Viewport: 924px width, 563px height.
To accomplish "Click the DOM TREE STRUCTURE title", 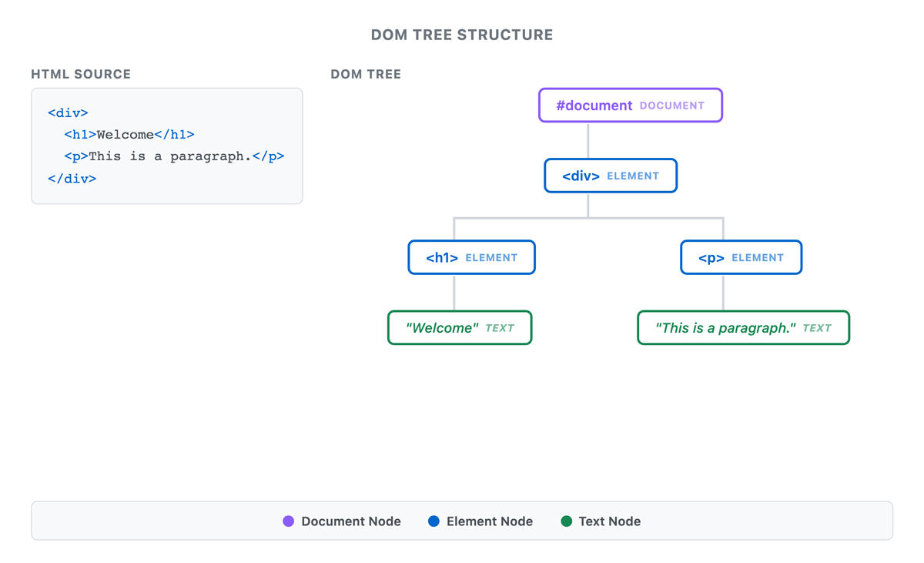I will 462,35.
